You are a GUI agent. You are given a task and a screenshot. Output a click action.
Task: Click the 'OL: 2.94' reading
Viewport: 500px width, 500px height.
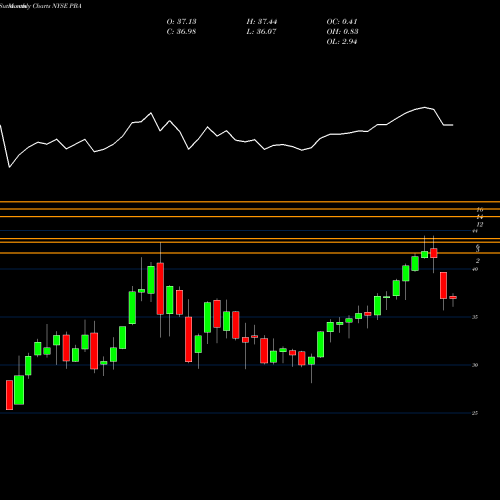[x=342, y=42]
